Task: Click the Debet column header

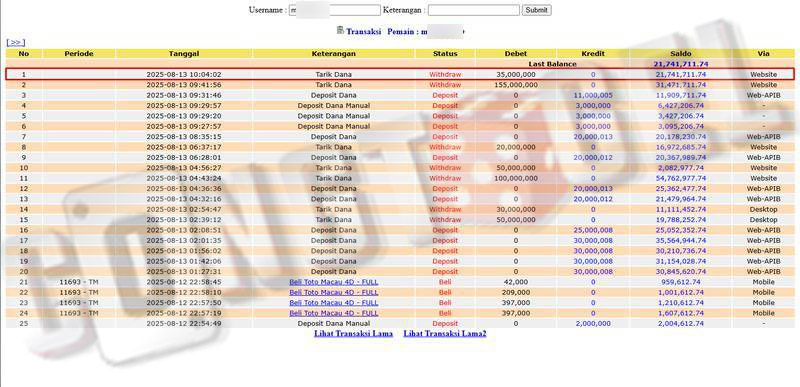Action: 516,54
